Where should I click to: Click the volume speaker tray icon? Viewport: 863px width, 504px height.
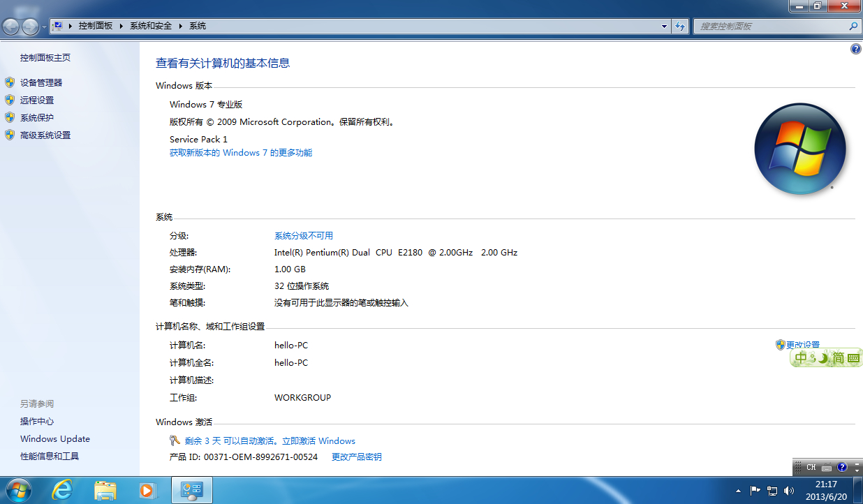(790, 491)
